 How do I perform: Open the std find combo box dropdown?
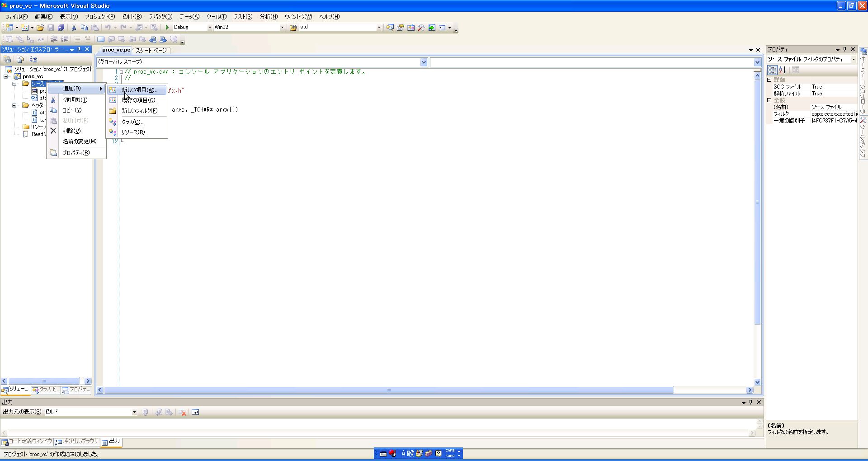(379, 28)
